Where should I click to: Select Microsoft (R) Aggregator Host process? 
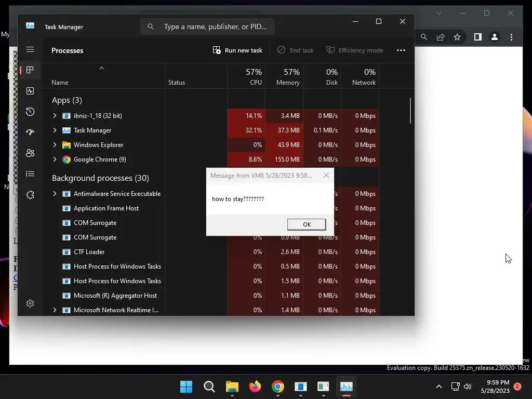pos(115,296)
